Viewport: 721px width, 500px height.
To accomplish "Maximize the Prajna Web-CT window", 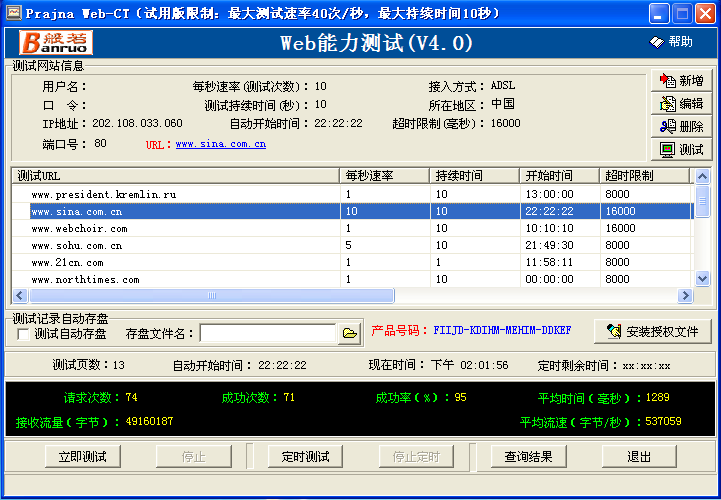I will (x=682, y=13).
